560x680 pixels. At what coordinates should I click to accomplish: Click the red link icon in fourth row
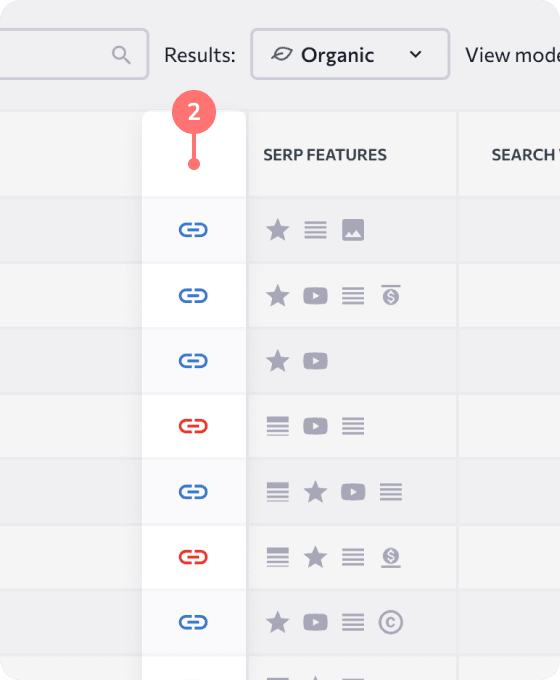(193, 426)
